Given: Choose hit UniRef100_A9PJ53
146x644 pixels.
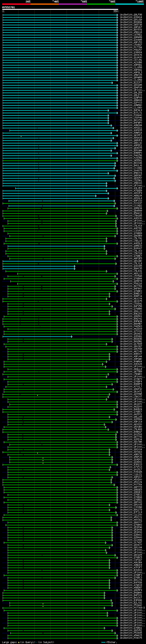Looking at the screenshot, I should click(x=131, y=42).
